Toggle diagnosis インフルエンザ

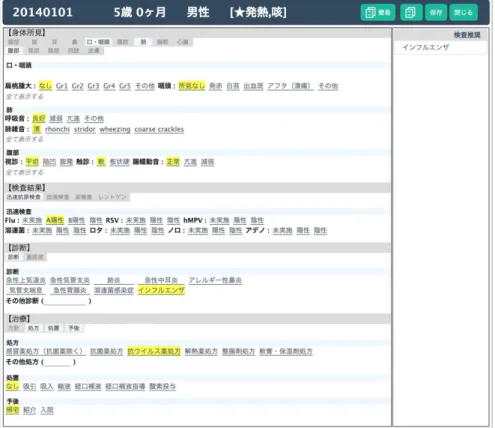coord(161,291)
